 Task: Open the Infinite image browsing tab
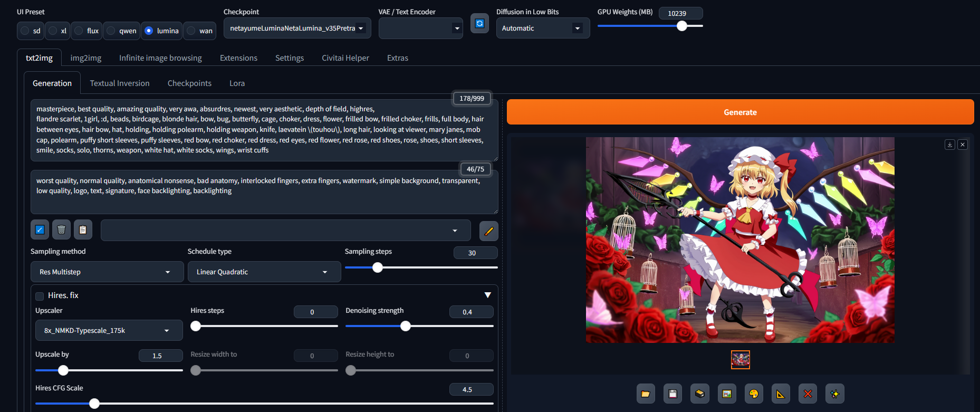click(x=160, y=58)
